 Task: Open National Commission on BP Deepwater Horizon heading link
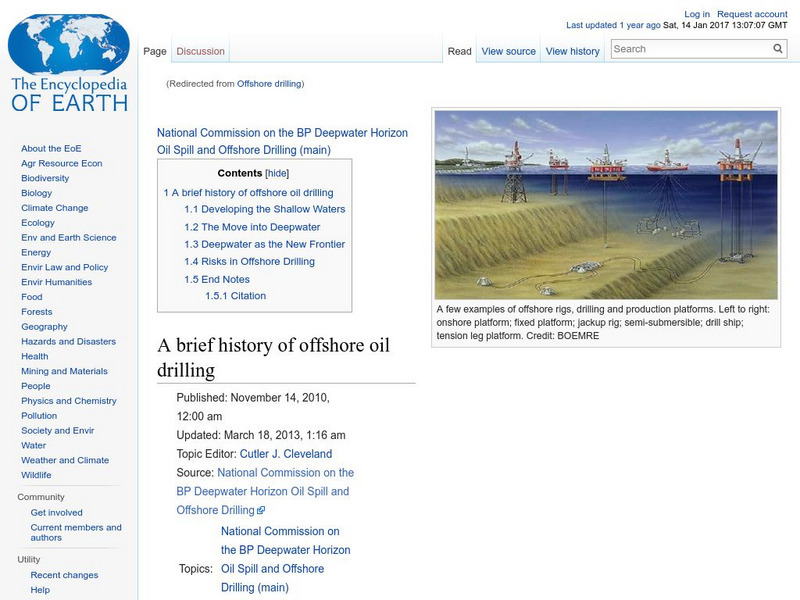point(282,141)
